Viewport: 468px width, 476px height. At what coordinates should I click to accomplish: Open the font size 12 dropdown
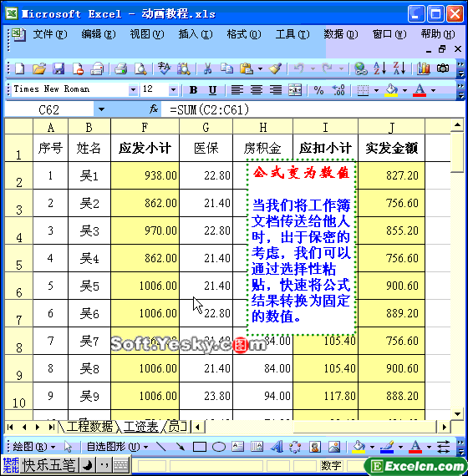pos(173,90)
